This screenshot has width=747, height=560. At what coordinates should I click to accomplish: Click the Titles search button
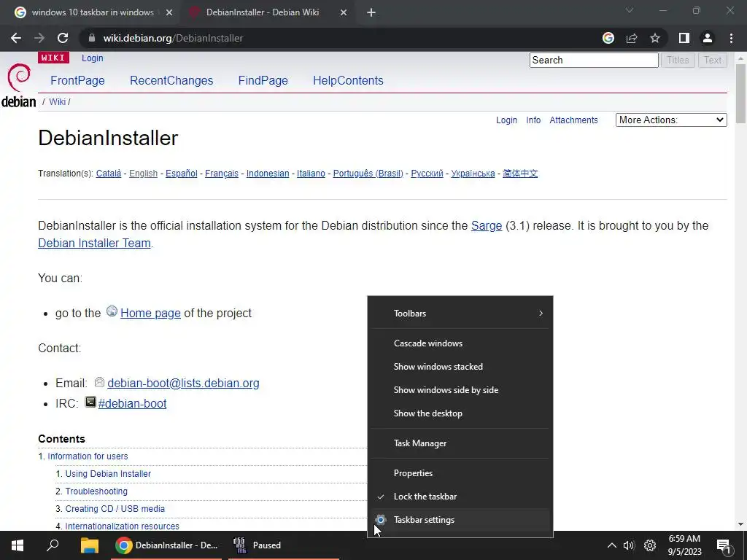(678, 60)
